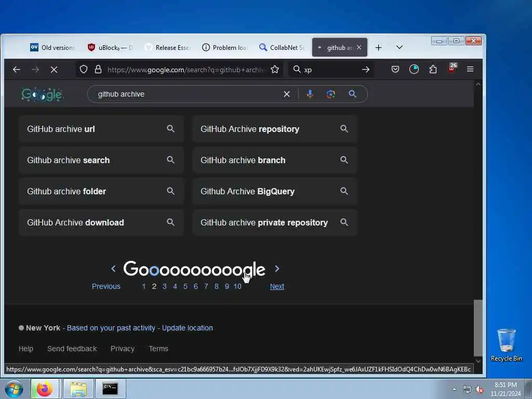List all tabs with the dropdown chevron
The height and width of the screenshot is (399, 532).
coord(400,47)
